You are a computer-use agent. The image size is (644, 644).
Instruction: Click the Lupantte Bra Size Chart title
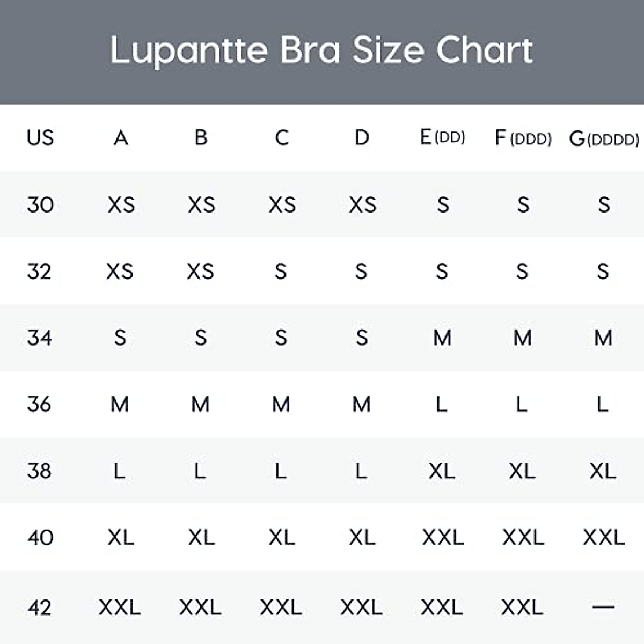pyautogui.click(x=321, y=50)
